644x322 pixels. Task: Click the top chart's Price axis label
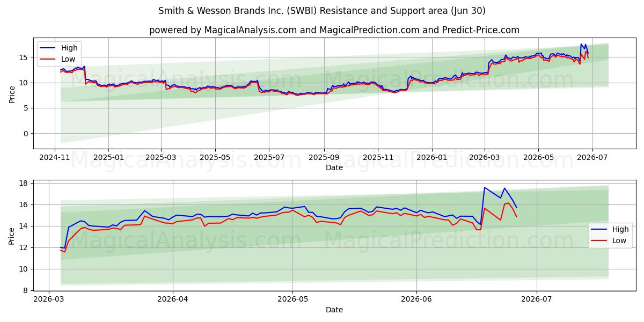click(x=12, y=93)
